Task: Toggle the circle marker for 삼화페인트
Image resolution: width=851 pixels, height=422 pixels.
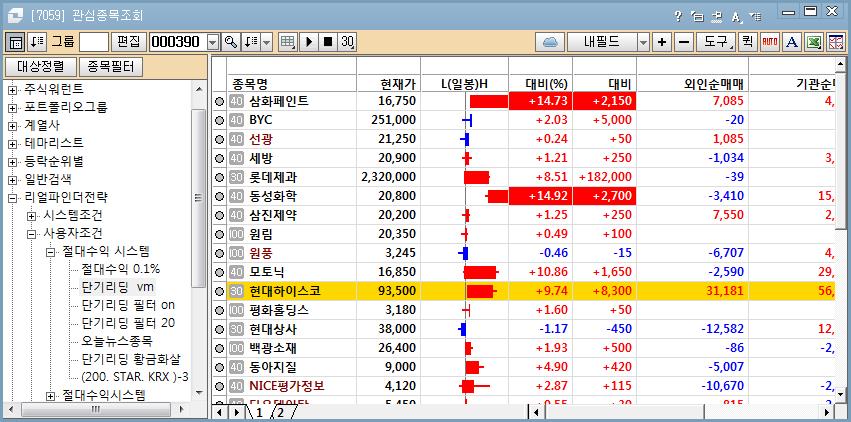Action: (219, 101)
